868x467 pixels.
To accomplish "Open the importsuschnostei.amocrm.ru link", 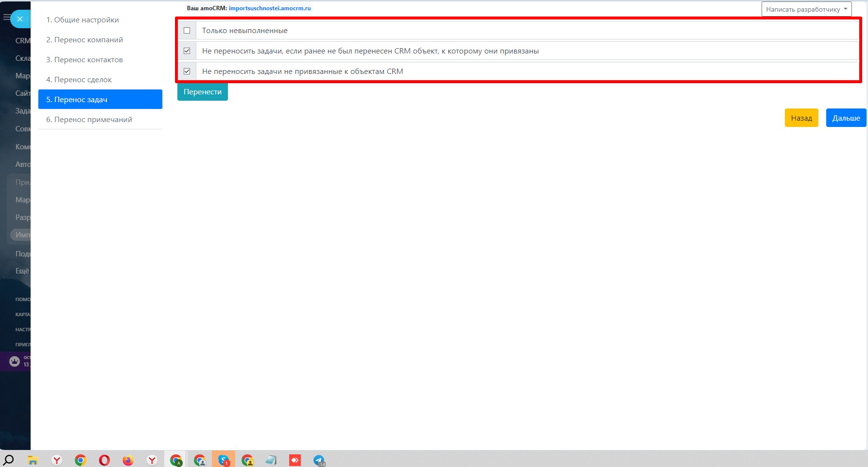I will [x=270, y=8].
